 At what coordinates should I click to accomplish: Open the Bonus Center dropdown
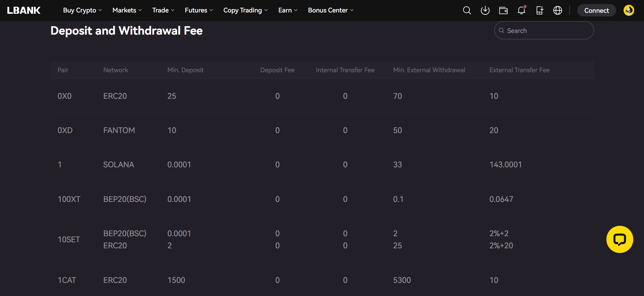point(331,10)
